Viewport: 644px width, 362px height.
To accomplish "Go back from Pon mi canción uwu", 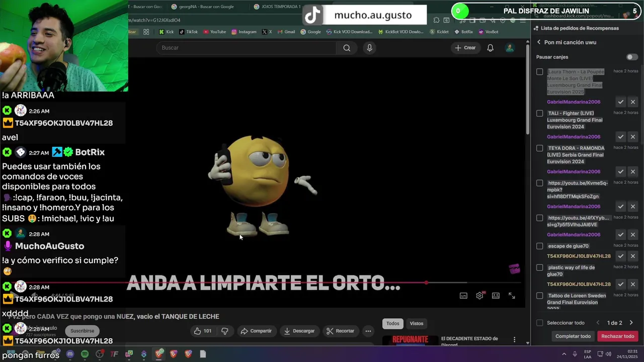I will tap(539, 42).
